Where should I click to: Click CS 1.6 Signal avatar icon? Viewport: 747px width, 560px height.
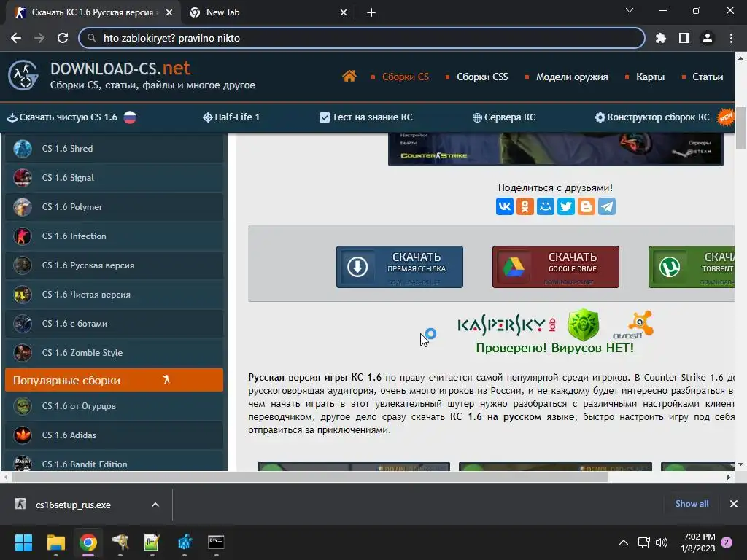coord(23,178)
